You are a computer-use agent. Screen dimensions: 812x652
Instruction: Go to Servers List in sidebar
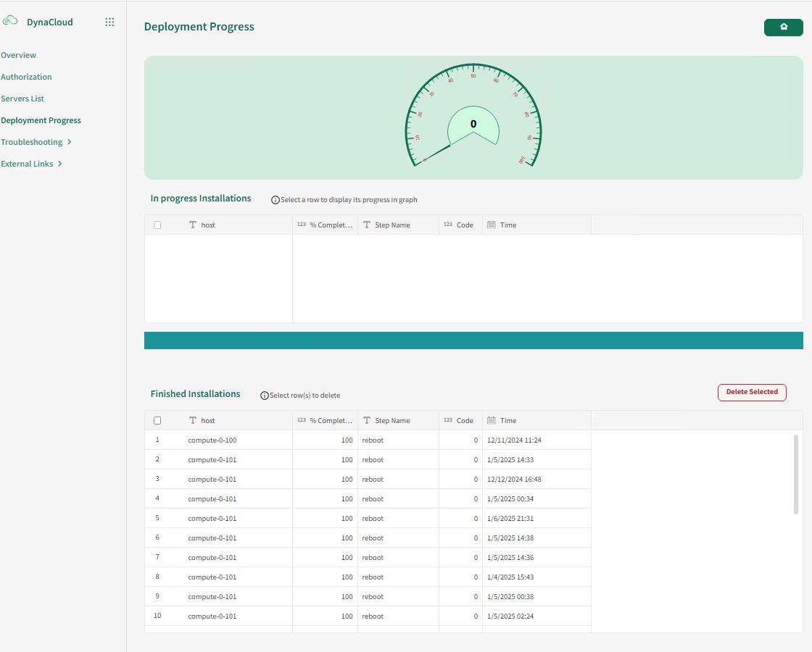pyautogui.click(x=22, y=99)
